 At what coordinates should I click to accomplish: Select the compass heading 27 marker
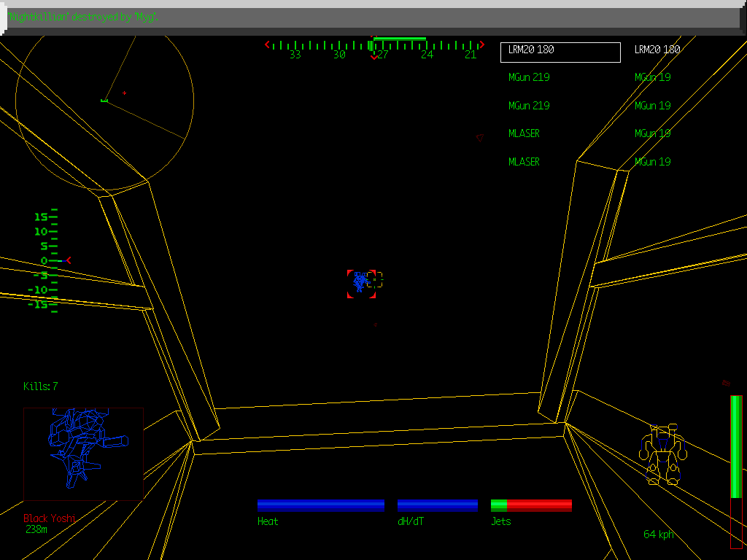click(x=382, y=54)
